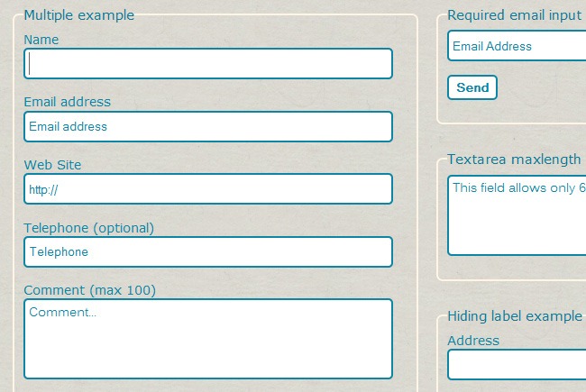This screenshot has height=392, width=586.
Task: Click the Textarea maxlength text box
Action: (517, 216)
